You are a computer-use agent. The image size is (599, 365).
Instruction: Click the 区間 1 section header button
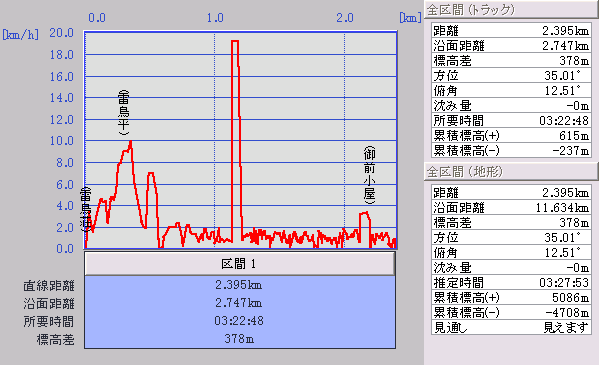(240, 263)
